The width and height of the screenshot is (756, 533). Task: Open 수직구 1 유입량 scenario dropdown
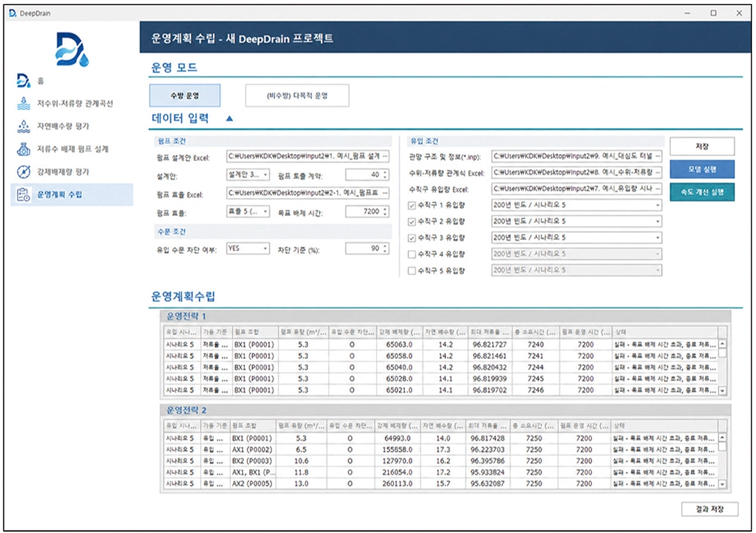[x=577, y=205]
